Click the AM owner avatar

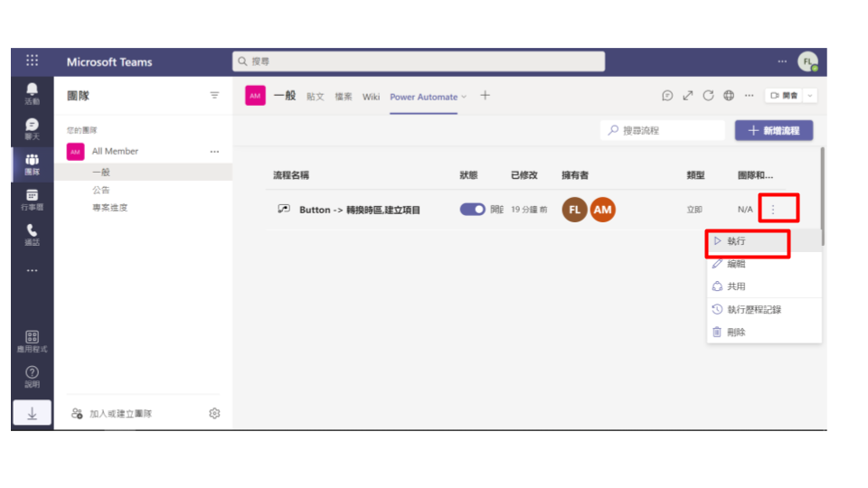coord(603,210)
